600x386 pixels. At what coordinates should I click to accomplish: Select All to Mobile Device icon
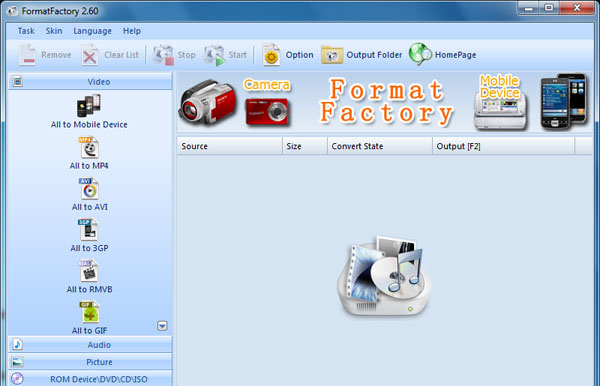(x=89, y=106)
